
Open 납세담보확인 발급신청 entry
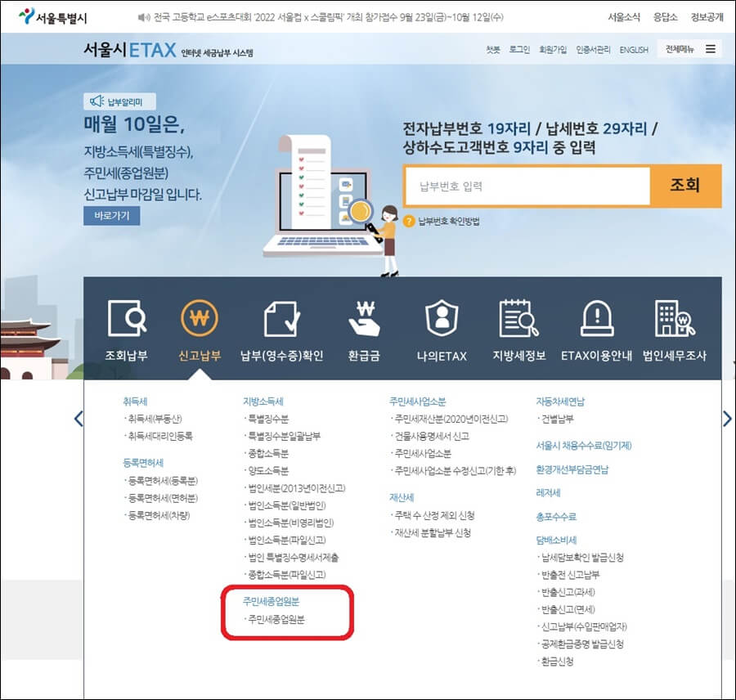point(582,558)
